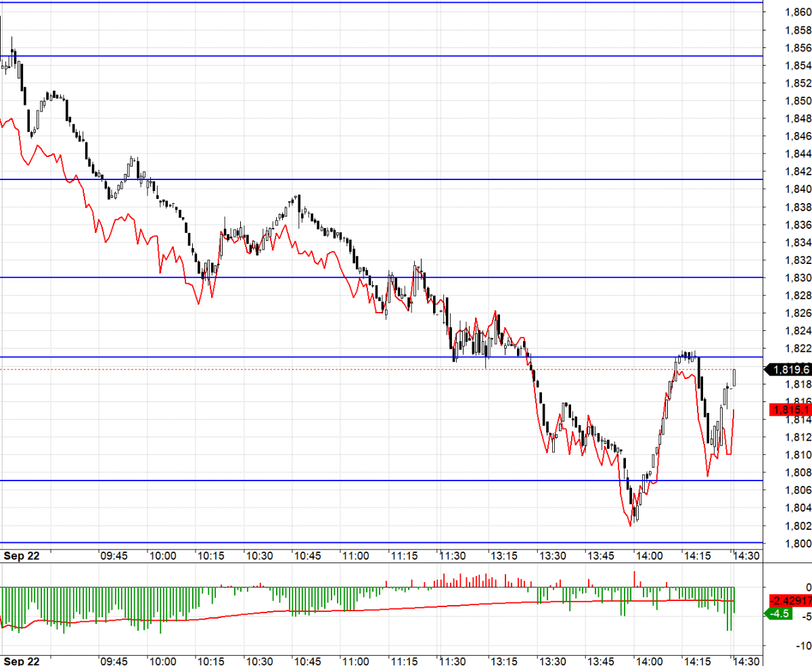Viewport: 812px width, 666px height.
Task: Click 10:00 on the bottom indicator time axis
Action: (162, 661)
